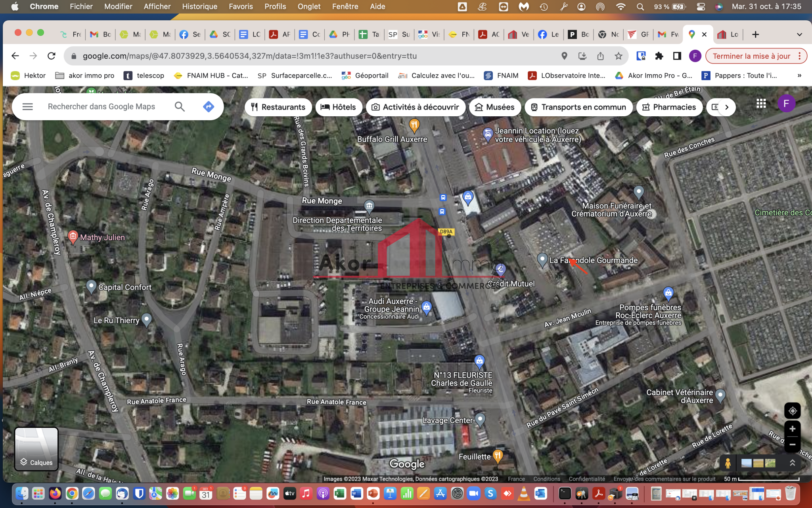Viewport: 812px width, 508px height.
Task: Click the Confidentialité footer link
Action: click(587, 479)
